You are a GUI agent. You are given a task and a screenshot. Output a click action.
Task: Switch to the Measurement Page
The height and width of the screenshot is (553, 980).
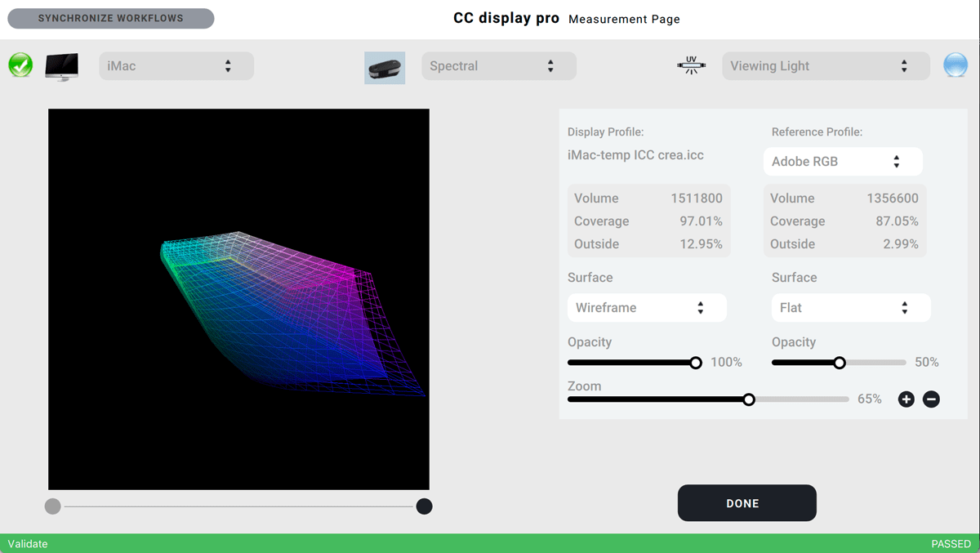pyautogui.click(x=623, y=19)
